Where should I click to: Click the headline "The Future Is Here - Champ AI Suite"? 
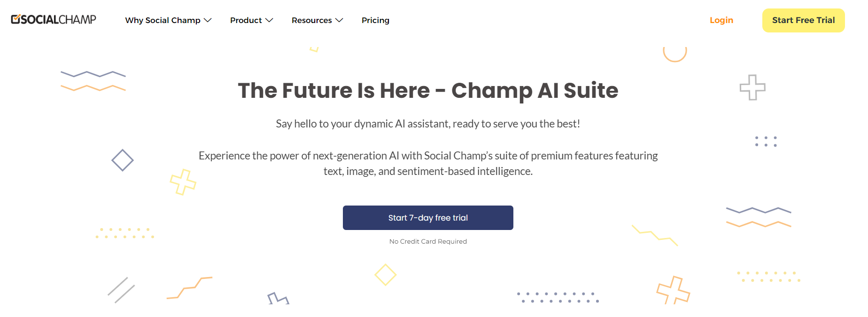[428, 90]
